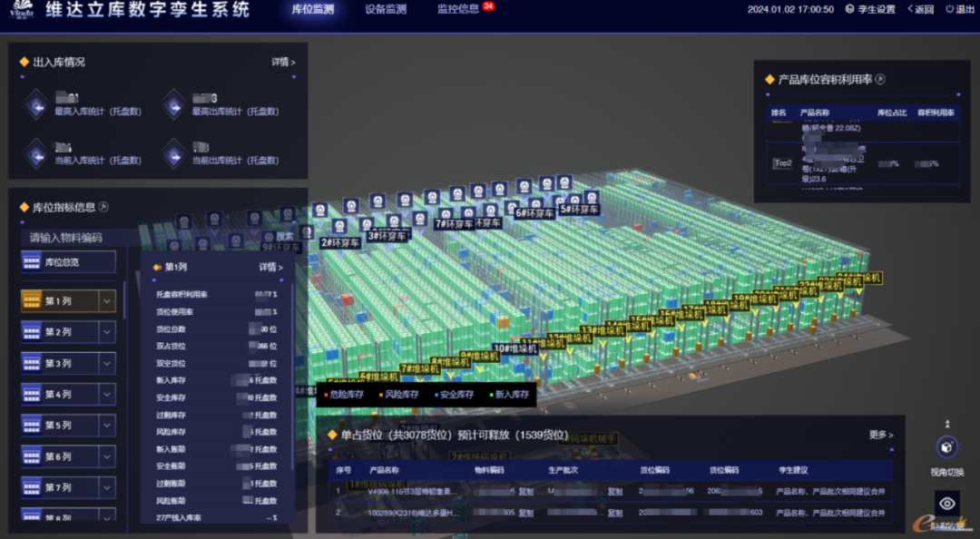Image resolution: width=980 pixels, height=539 pixels.
Task: Select the 库位总览 overview button
Action: click(68, 262)
